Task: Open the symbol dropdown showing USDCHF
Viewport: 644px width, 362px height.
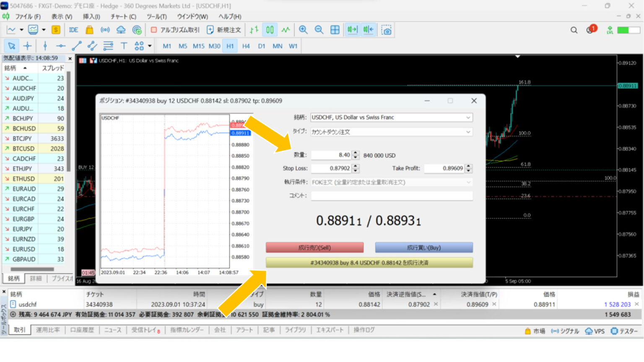Action: [x=391, y=118]
